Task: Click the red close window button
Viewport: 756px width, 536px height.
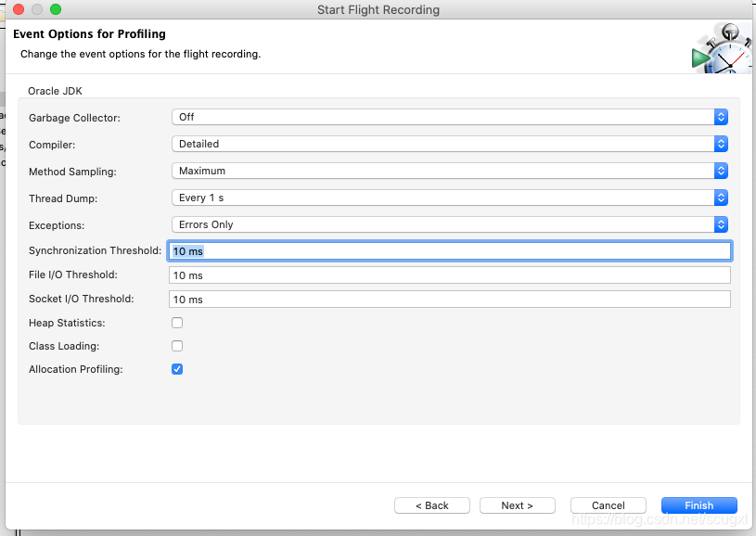Action: (19, 9)
